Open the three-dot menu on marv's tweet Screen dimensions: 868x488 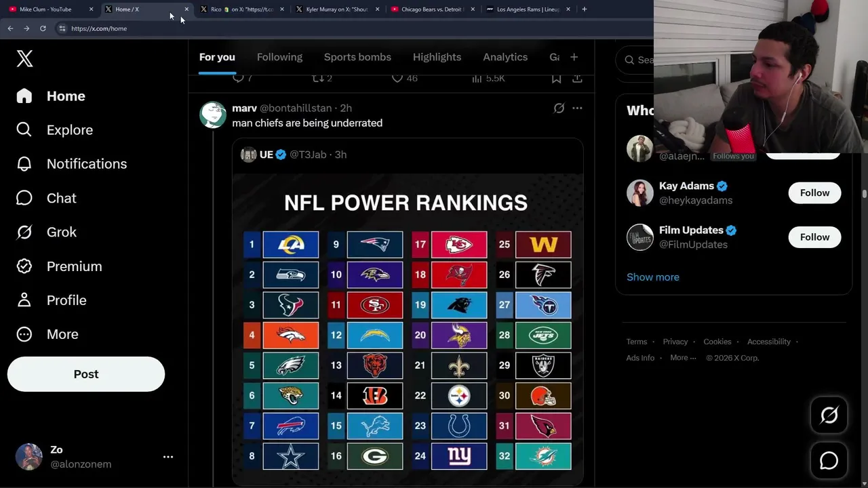[577, 108]
